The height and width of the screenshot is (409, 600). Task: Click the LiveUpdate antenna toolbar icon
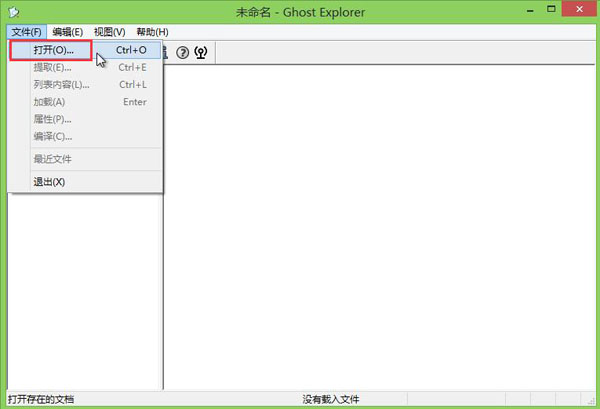click(x=201, y=52)
